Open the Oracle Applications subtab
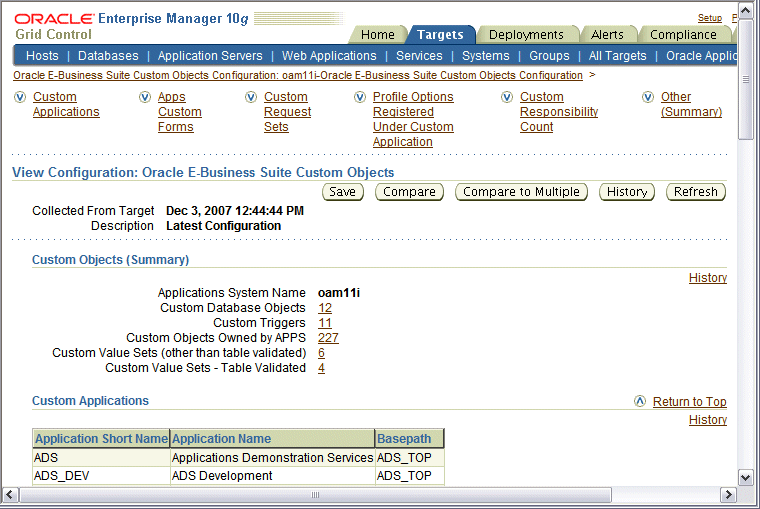Screen dimensions: 760x509 pos(701,56)
